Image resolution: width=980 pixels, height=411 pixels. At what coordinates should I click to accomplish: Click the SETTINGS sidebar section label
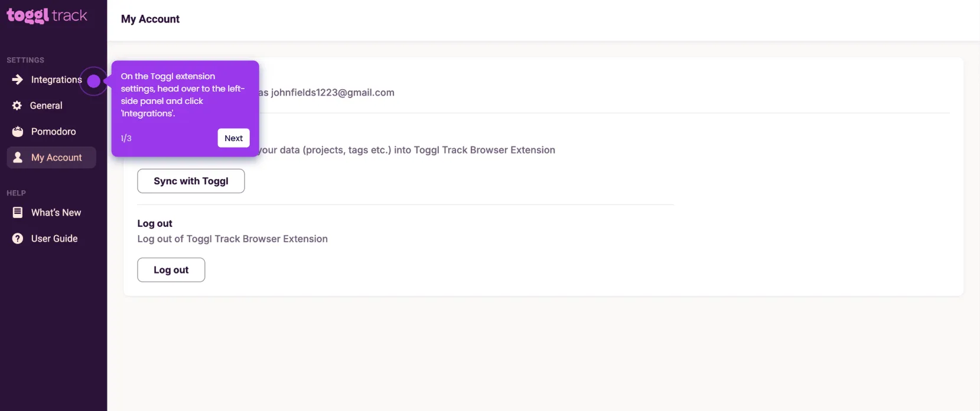pyautogui.click(x=25, y=60)
